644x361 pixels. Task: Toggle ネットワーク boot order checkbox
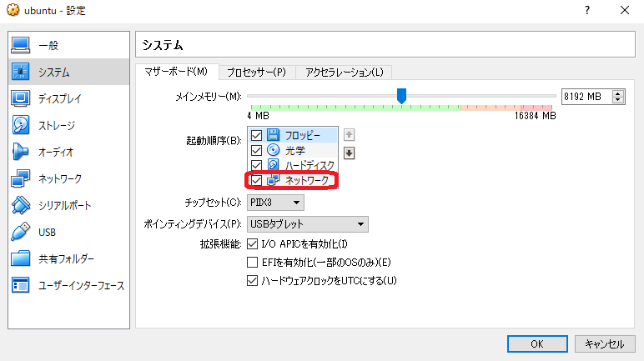[x=256, y=180]
